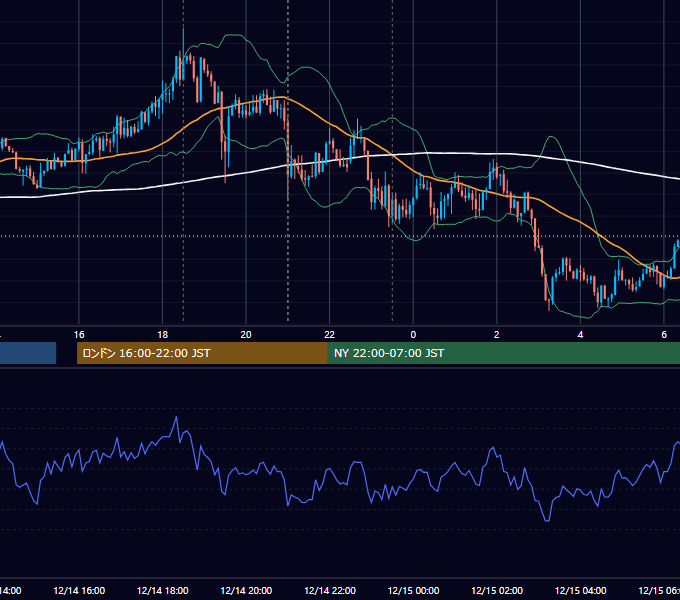Image resolution: width=680 pixels, height=600 pixels.
Task: Click the 12/15 04:00 time label
Action: click(x=581, y=590)
